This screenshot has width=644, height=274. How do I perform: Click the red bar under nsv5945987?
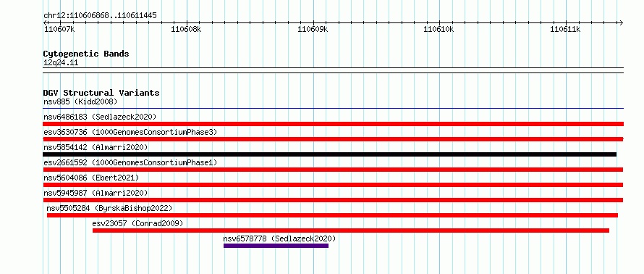333,200
